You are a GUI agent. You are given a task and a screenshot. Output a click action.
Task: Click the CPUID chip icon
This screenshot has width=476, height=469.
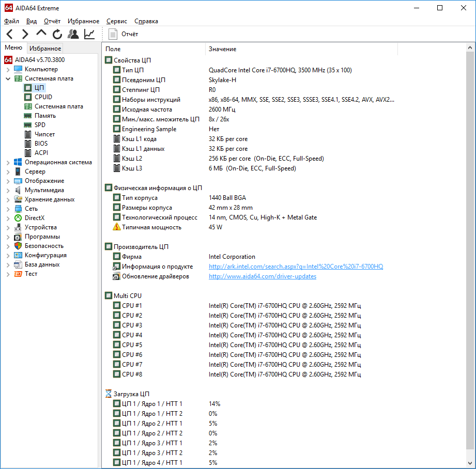[x=27, y=97]
